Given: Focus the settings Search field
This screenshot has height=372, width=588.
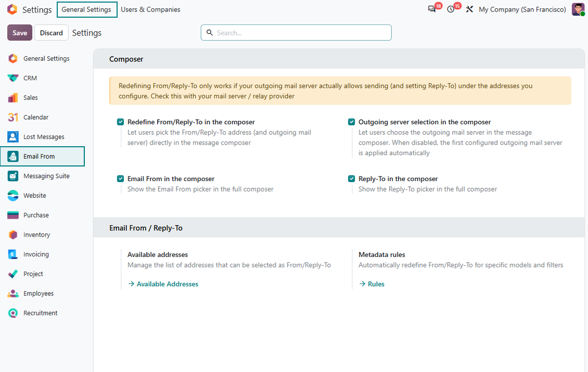Looking at the screenshot, I should click(296, 33).
